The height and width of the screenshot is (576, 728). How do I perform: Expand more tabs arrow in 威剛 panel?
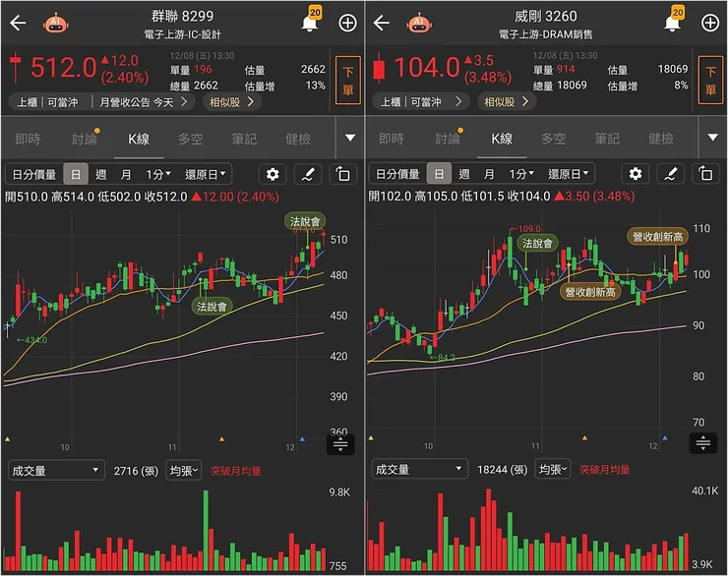713,138
